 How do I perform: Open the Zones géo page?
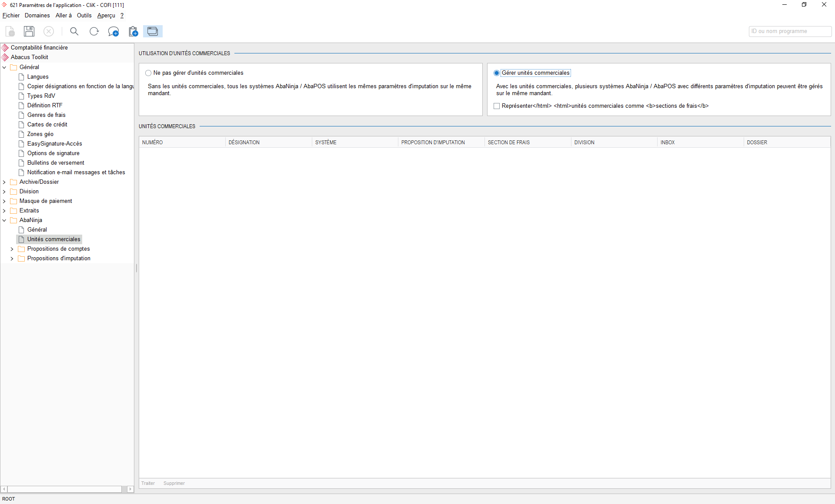[x=40, y=134]
